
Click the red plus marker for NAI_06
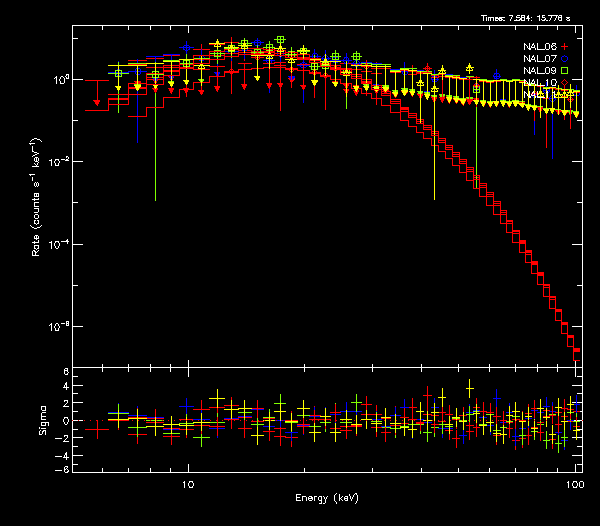pyautogui.click(x=565, y=47)
